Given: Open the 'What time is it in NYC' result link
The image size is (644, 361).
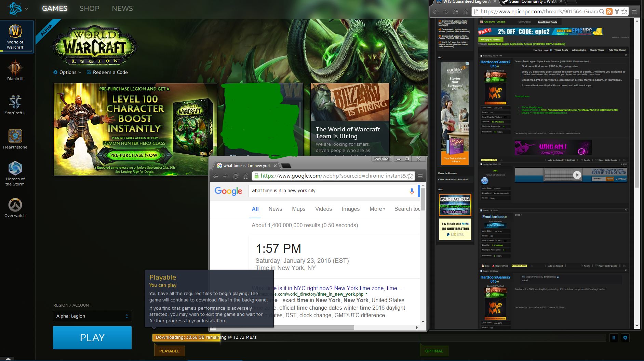Looking at the screenshot, I should tap(327, 288).
